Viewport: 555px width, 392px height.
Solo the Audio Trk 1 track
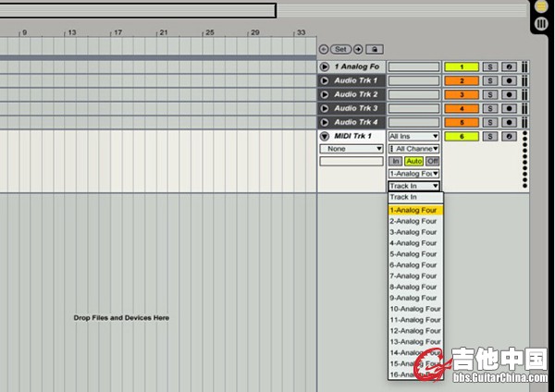pyautogui.click(x=489, y=80)
